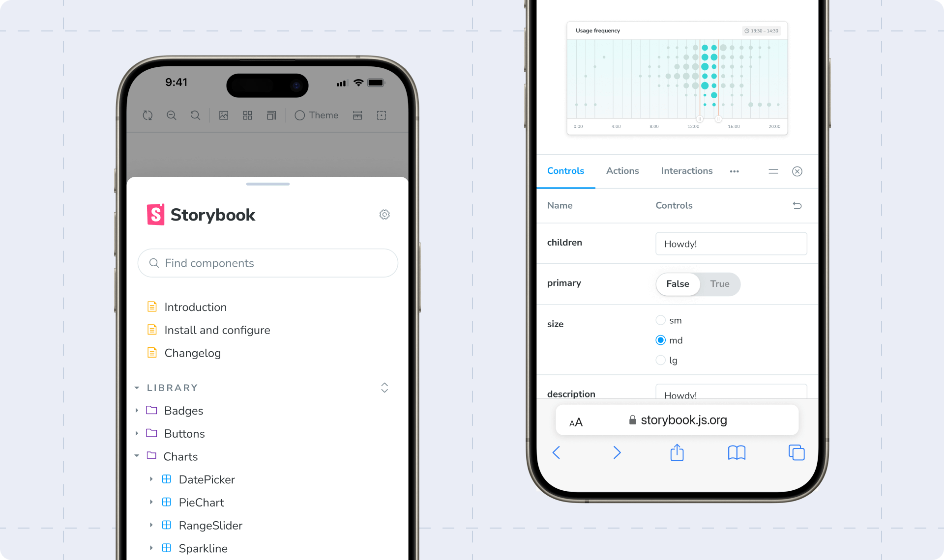
Task: Select the sm size radio button
Action: (660, 320)
